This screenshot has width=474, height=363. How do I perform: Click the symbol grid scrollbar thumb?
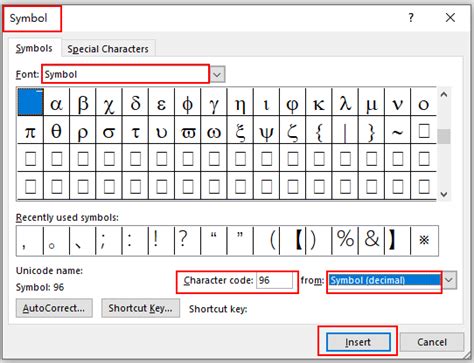(444, 136)
